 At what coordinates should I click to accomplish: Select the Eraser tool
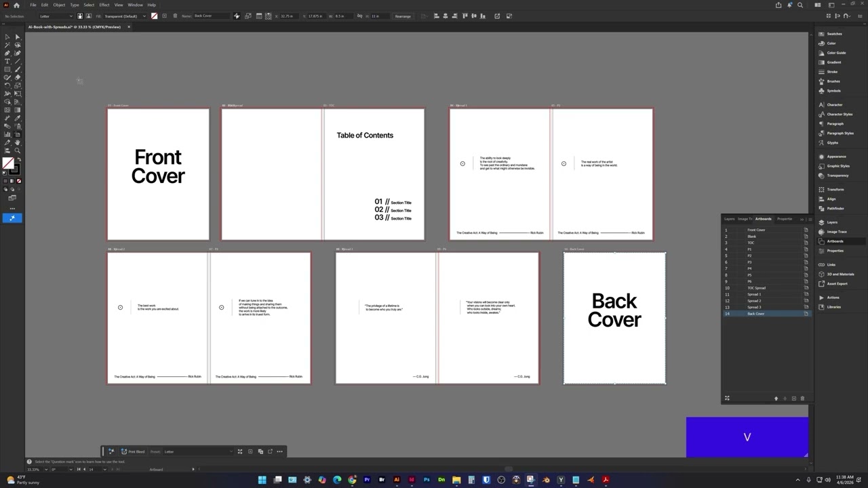click(18, 78)
